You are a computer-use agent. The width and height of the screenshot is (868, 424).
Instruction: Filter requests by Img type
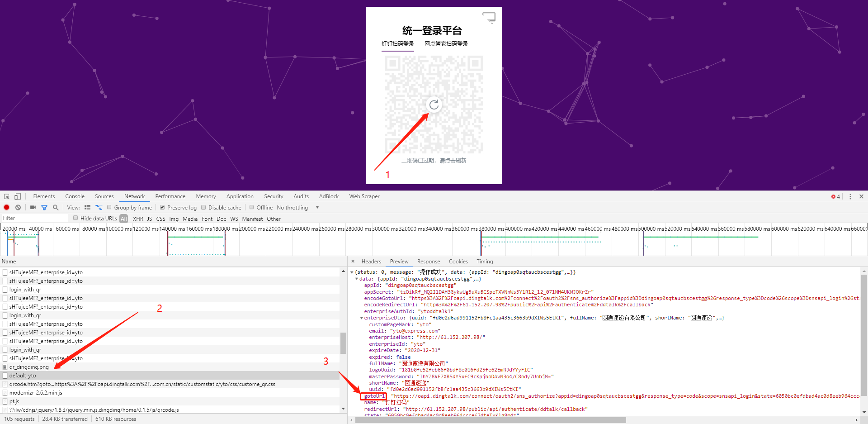[x=174, y=219]
